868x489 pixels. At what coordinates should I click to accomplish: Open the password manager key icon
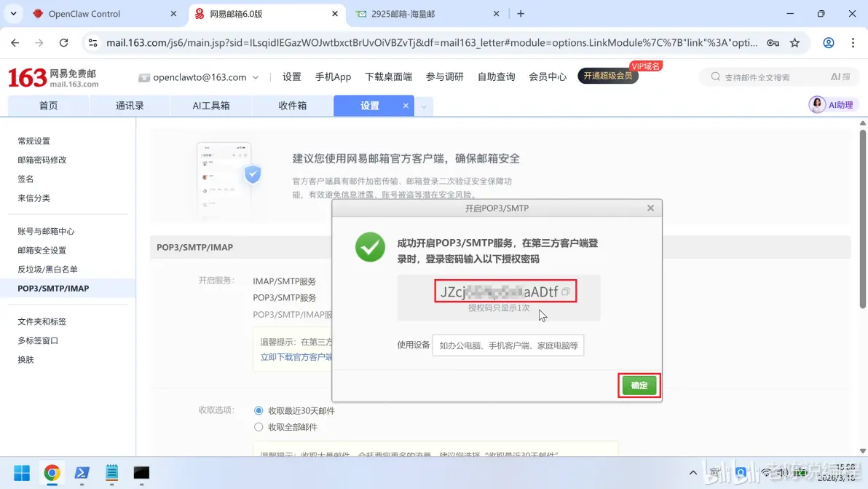(773, 43)
